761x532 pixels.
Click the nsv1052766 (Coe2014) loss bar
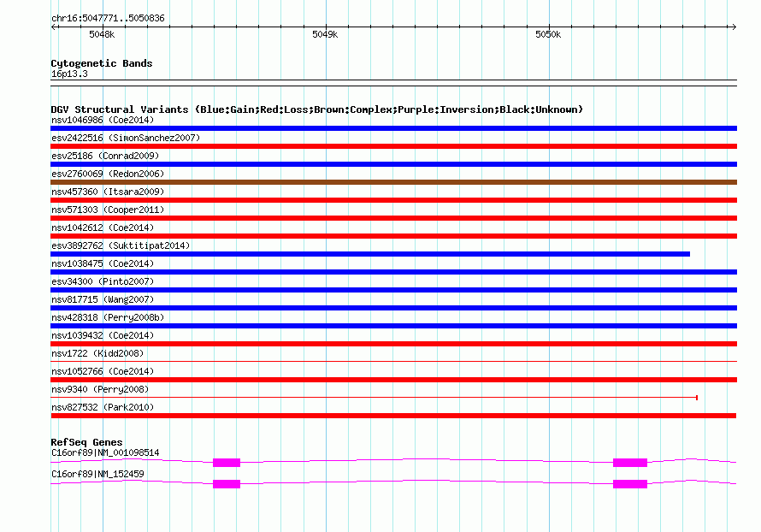click(x=393, y=380)
